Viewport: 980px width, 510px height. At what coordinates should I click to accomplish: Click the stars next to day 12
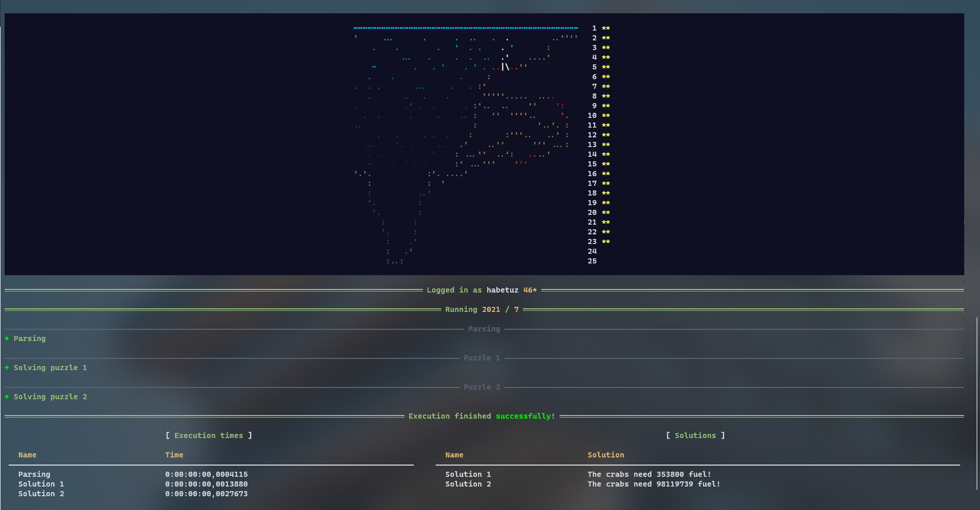click(606, 135)
